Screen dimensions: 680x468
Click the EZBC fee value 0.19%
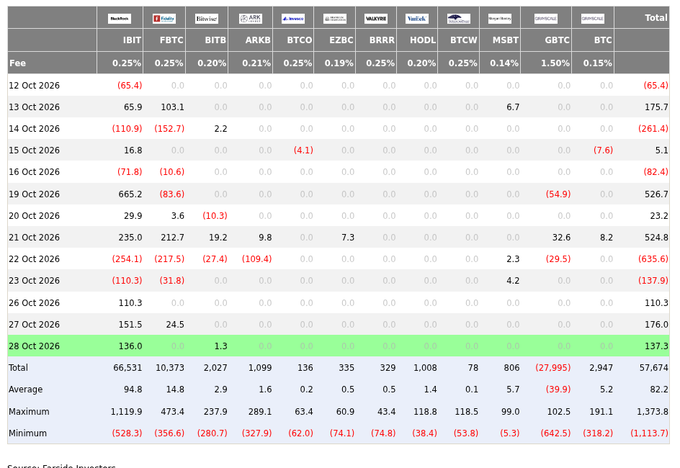click(339, 63)
